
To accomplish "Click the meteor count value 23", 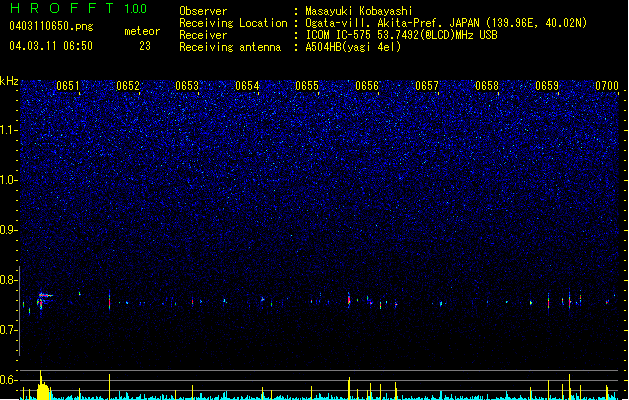I will (x=145, y=46).
